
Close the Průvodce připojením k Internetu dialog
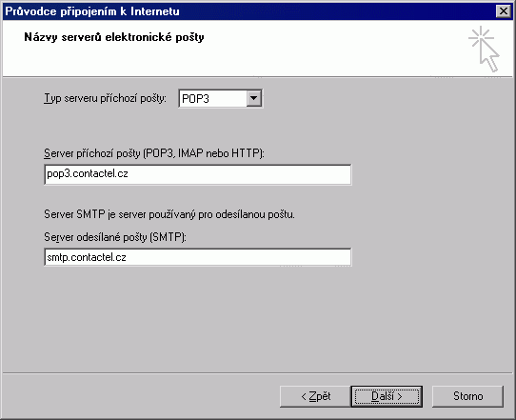[504, 11]
